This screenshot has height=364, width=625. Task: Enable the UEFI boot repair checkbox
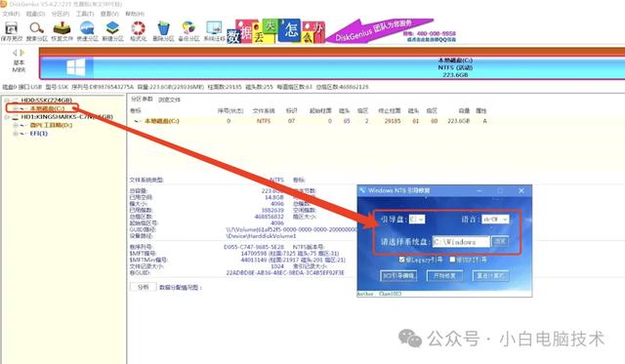click(x=452, y=260)
